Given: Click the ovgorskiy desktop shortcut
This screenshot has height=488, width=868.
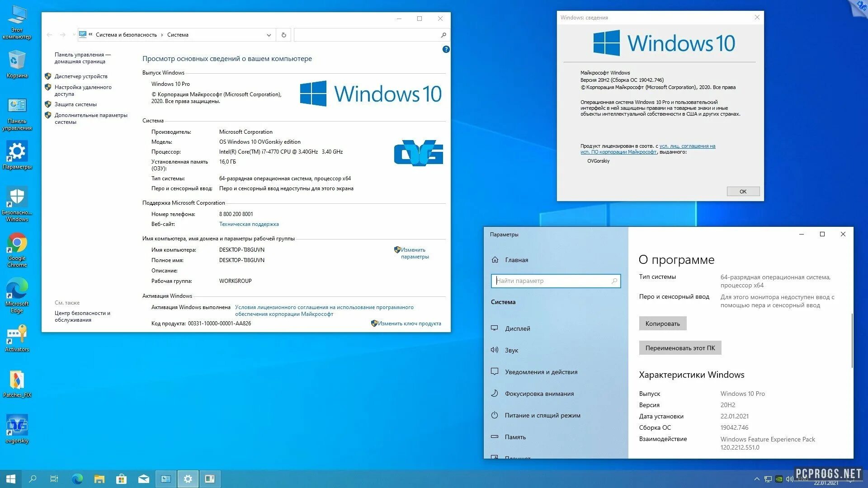Looking at the screenshot, I should (x=17, y=427).
